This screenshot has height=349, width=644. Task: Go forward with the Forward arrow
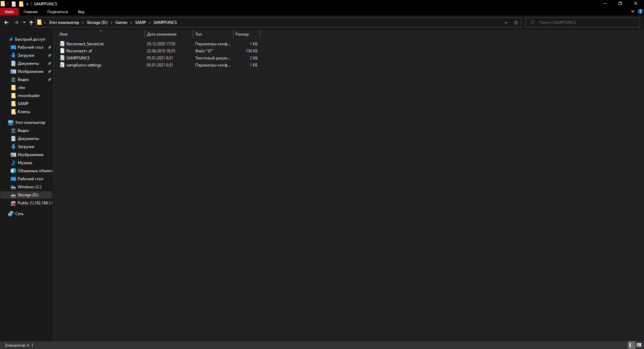[x=16, y=22]
